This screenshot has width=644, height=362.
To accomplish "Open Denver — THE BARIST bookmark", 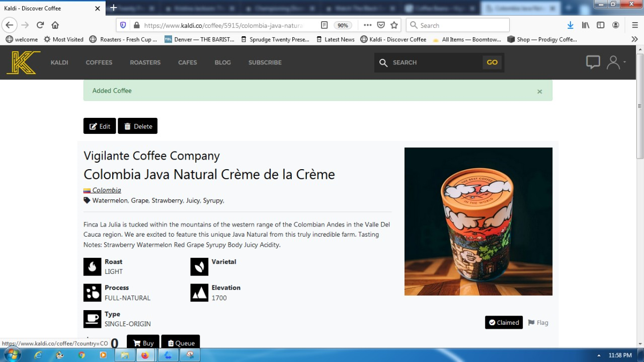I will point(200,39).
